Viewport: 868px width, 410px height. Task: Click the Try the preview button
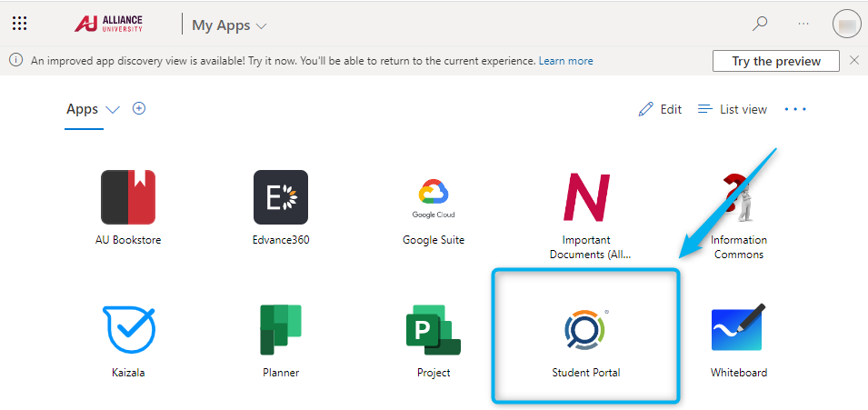776,61
